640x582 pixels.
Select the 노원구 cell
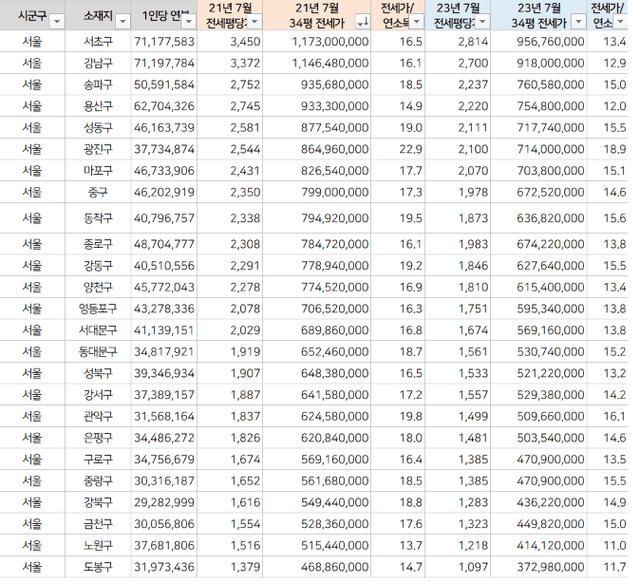click(x=98, y=546)
